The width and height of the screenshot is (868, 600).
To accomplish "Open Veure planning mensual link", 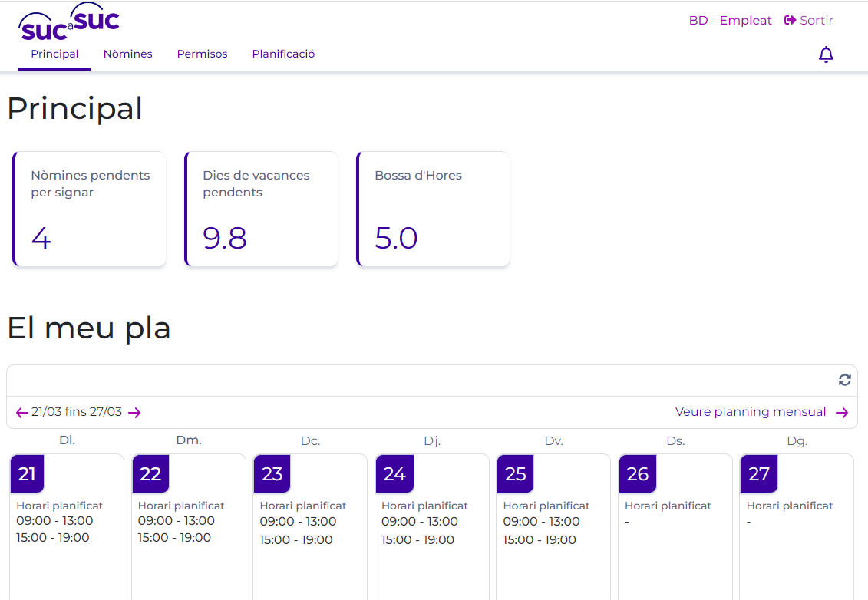I will pos(750,412).
